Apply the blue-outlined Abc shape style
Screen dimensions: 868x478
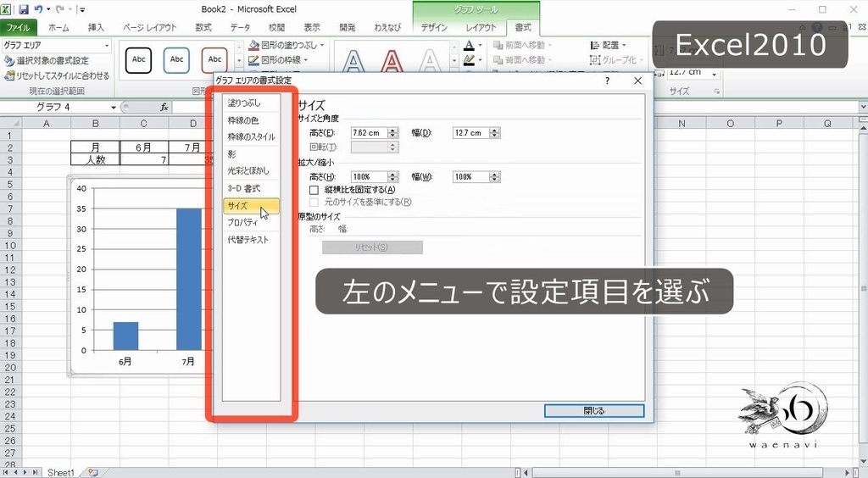pos(176,59)
